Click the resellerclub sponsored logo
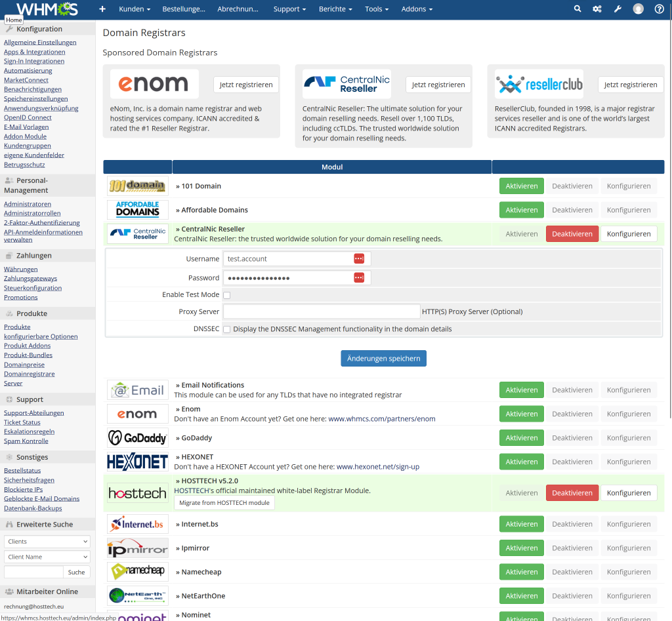This screenshot has height=621, width=672. click(x=539, y=84)
